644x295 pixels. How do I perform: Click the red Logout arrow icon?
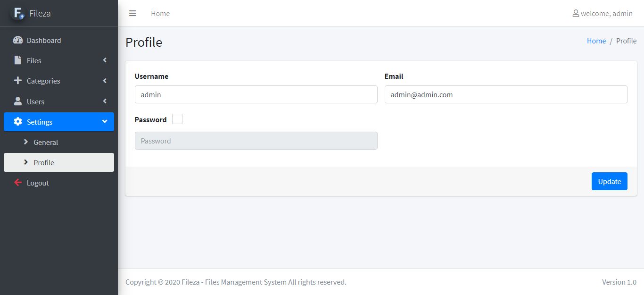18,183
